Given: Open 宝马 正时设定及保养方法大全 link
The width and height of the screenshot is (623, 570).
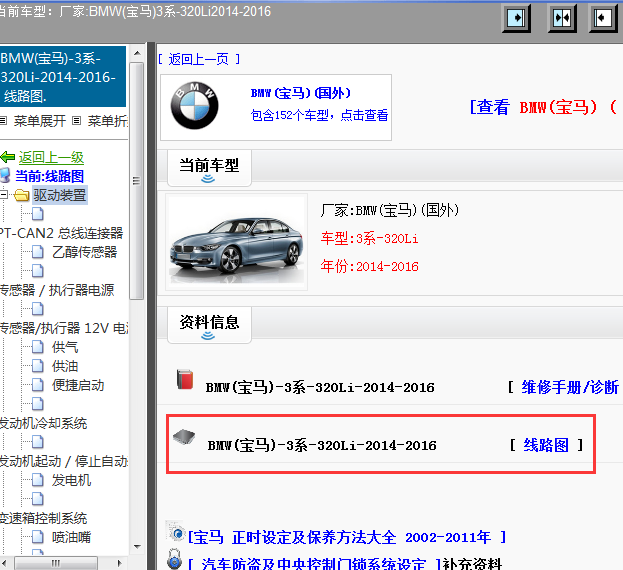Looking at the screenshot, I should (346, 537).
